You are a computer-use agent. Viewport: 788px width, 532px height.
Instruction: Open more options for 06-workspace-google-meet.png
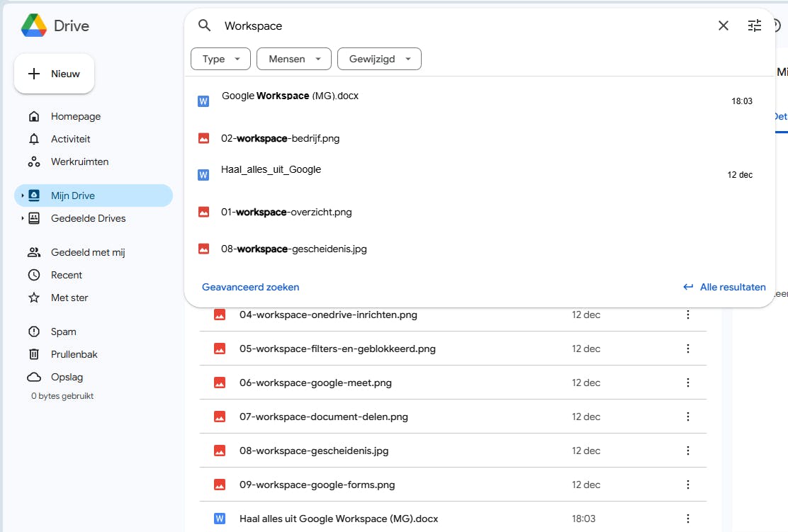687,383
